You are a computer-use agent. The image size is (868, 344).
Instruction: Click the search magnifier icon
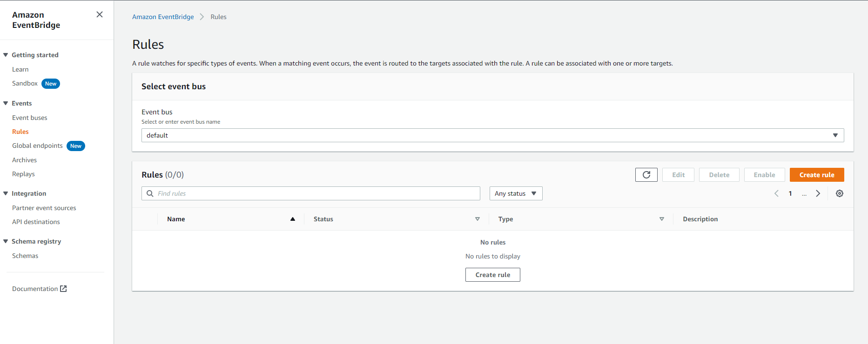(150, 193)
